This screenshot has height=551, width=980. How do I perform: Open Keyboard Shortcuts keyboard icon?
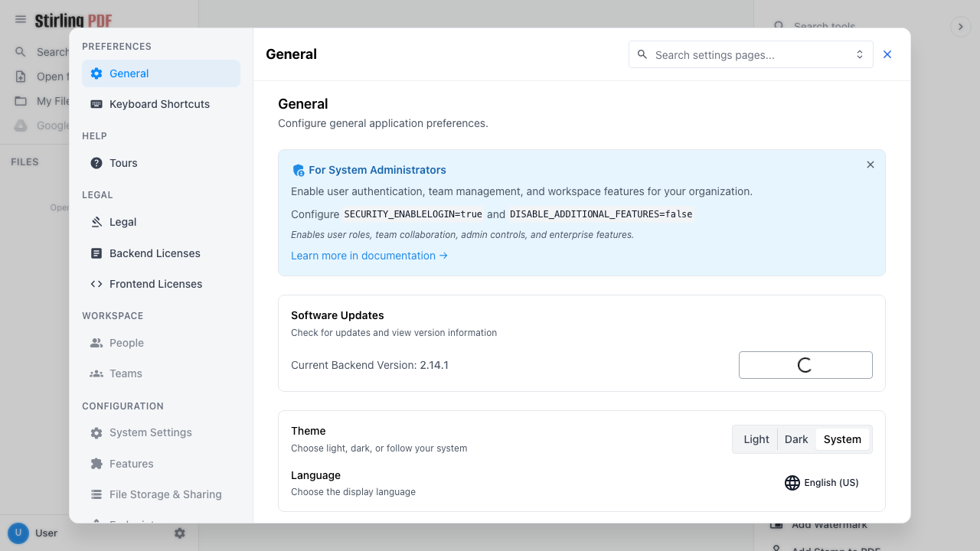[96, 104]
